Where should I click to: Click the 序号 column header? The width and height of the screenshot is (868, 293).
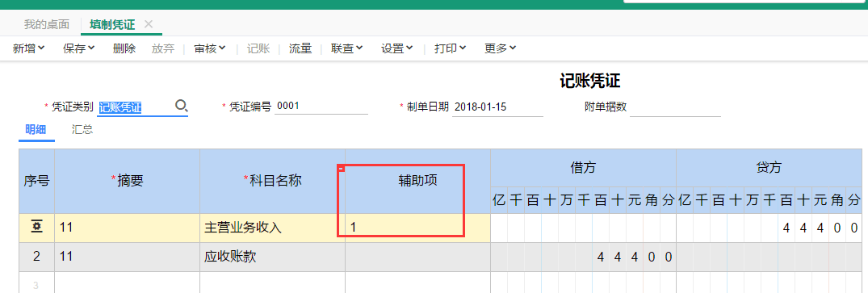tap(37, 181)
